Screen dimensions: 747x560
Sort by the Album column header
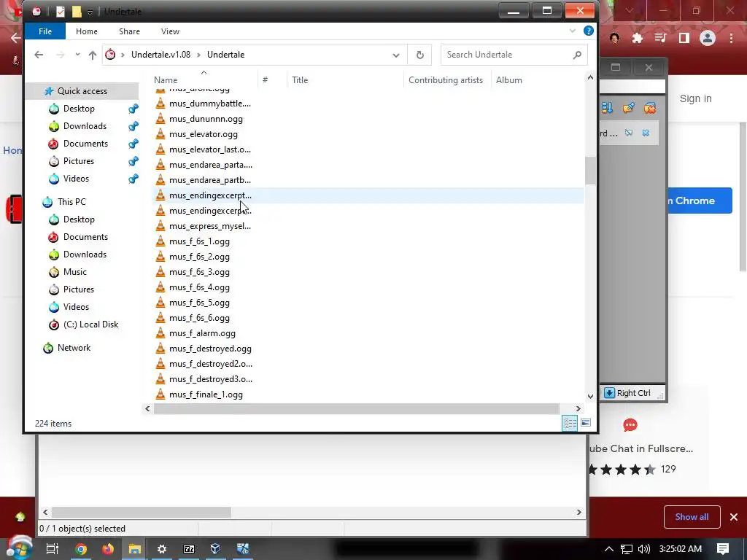pos(508,80)
